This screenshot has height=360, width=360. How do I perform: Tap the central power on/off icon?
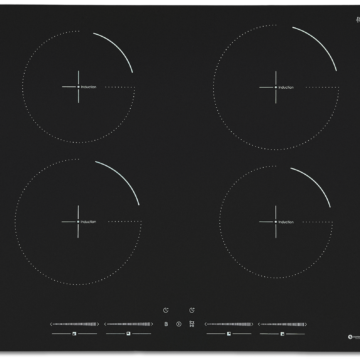(x=179, y=324)
